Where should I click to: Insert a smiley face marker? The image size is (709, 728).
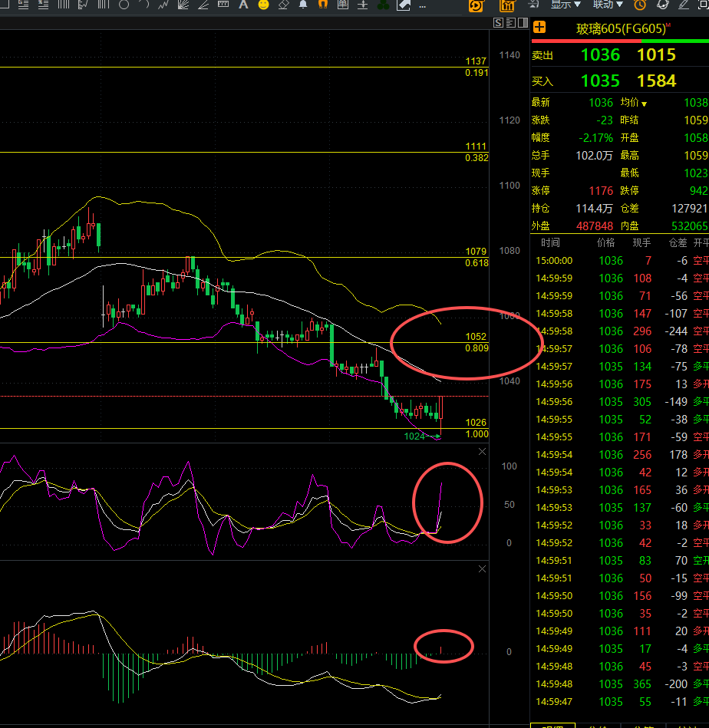[x=263, y=5]
